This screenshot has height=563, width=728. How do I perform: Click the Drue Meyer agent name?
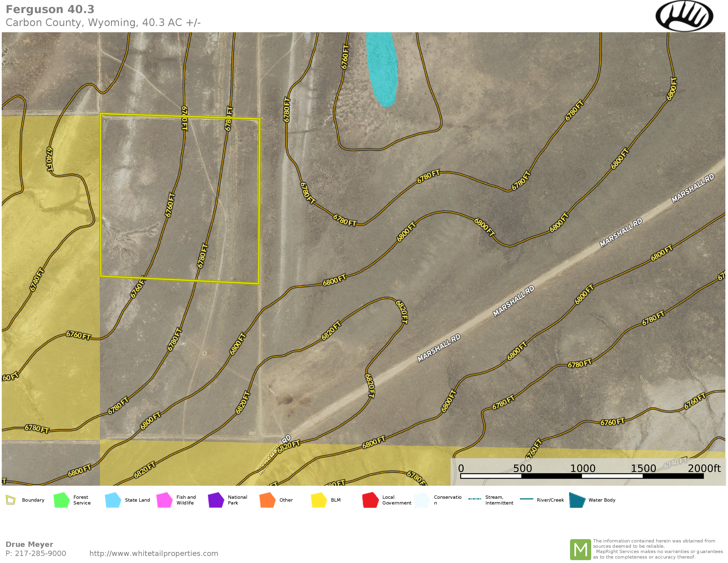(29, 544)
